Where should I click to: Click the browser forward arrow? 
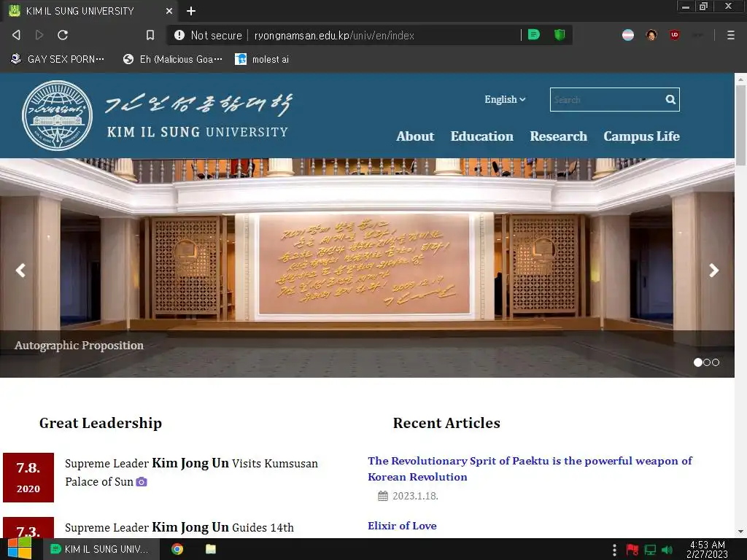pos(39,35)
